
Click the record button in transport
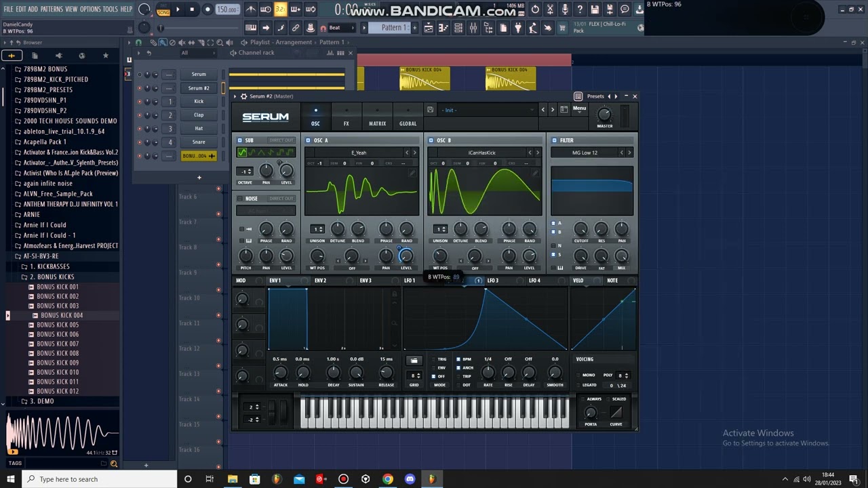click(x=208, y=9)
